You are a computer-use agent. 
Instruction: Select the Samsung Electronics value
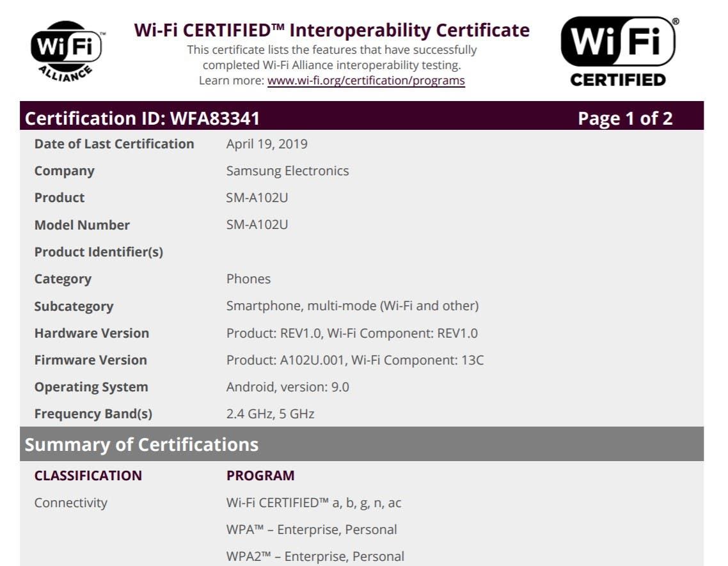click(287, 171)
